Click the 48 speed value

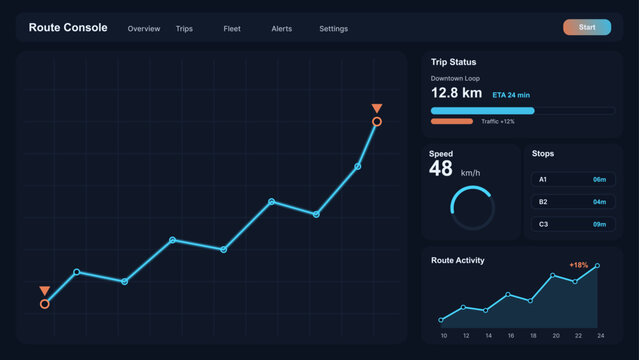(441, 168)
